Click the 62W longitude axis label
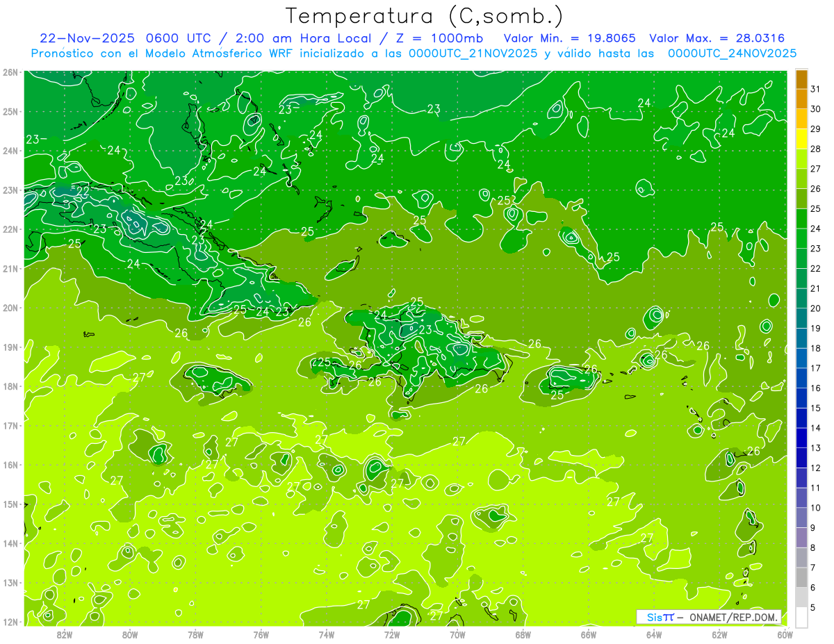The image size is (834, 644). pos(719,634)
